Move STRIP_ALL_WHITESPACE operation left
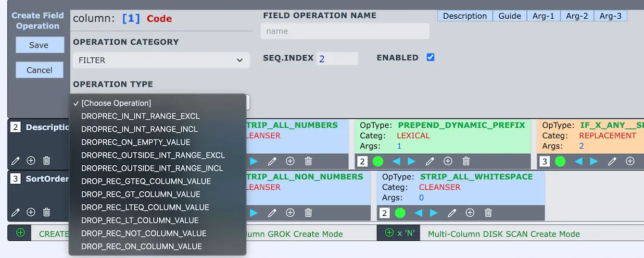This screenshot has height=258, width=644. coord(418,213)
